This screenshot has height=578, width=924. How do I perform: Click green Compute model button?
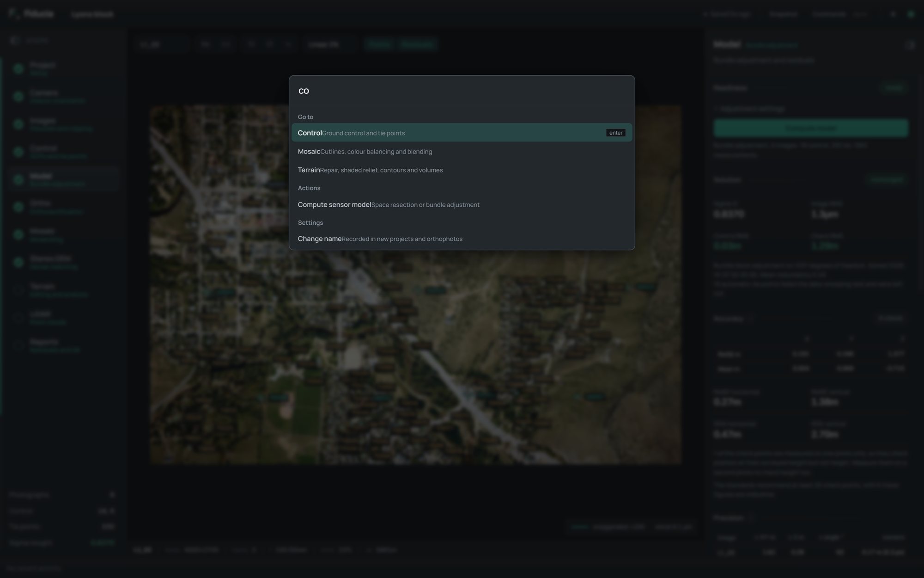click(811, 128)
